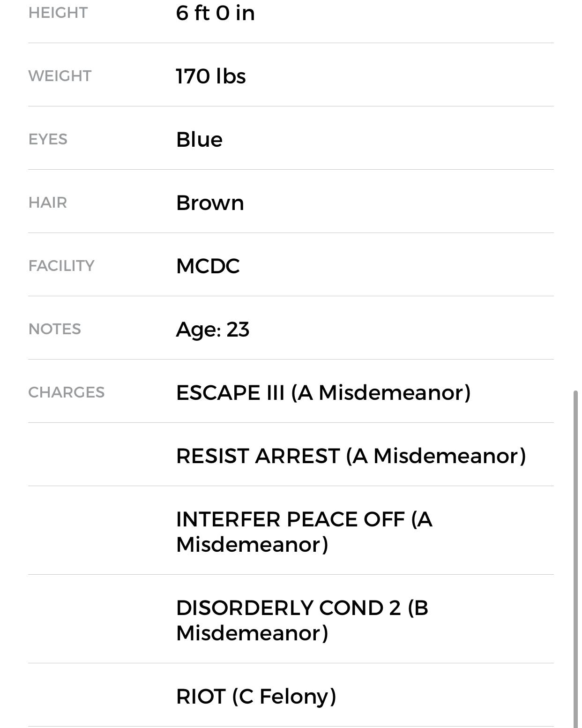Tap the INTERFER PEACE OFF charge
The width and height of the screenshot is (582, 728).
(304, 532)
